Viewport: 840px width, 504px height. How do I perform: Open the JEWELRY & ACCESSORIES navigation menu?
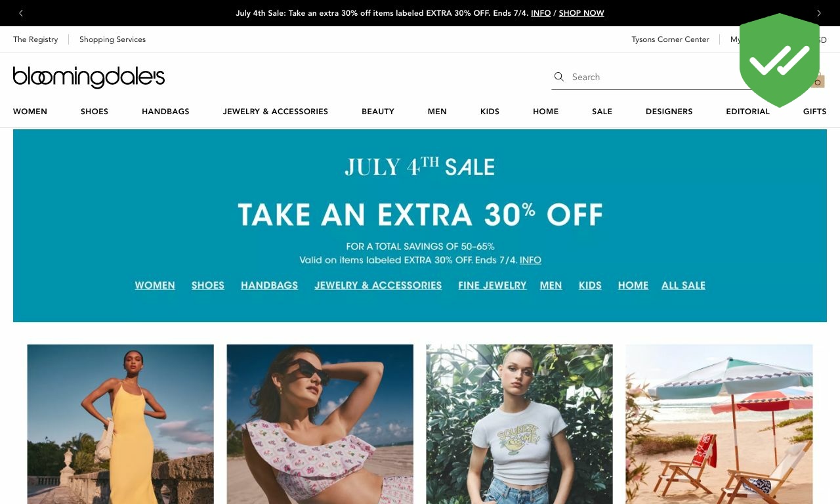pyautogui.click(x=276, y=112)
